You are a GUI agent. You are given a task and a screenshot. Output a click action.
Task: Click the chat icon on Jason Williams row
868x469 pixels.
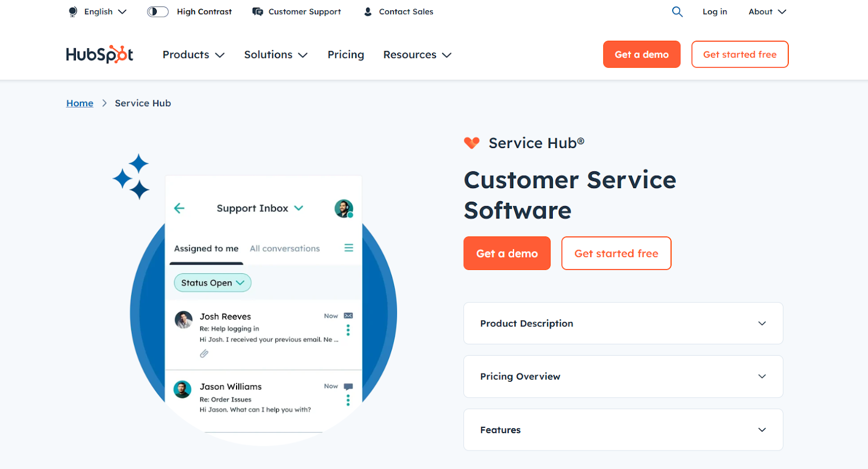[348, 387]
